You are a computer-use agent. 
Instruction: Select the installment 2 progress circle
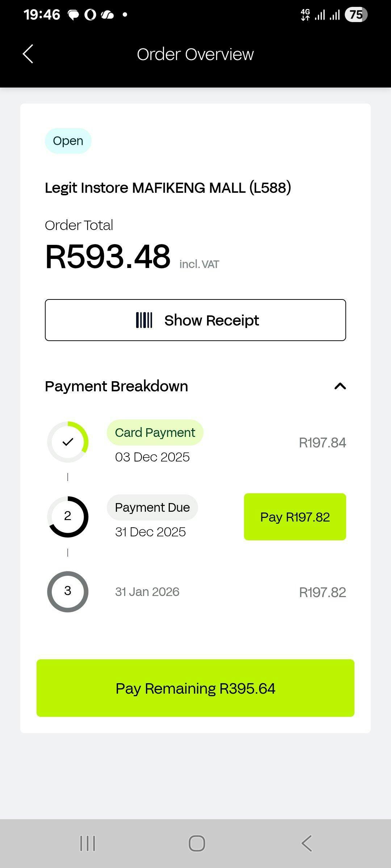(68, 516)
